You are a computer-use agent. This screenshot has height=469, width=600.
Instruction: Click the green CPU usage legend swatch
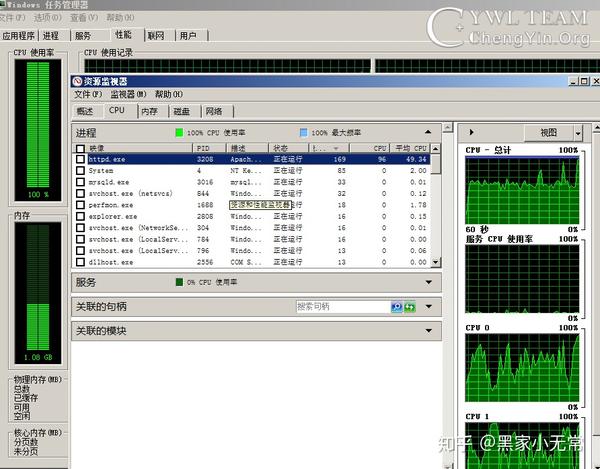[x=179, y=133]
